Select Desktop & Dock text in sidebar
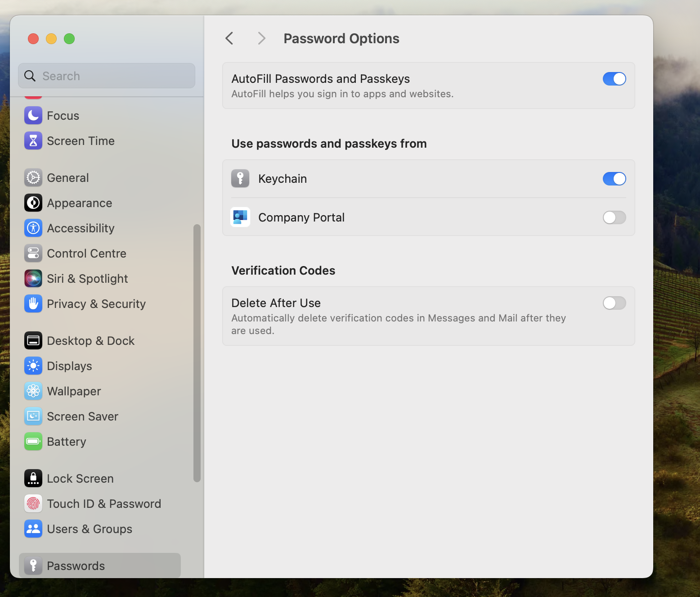The image size is (700, 597). 91,341
